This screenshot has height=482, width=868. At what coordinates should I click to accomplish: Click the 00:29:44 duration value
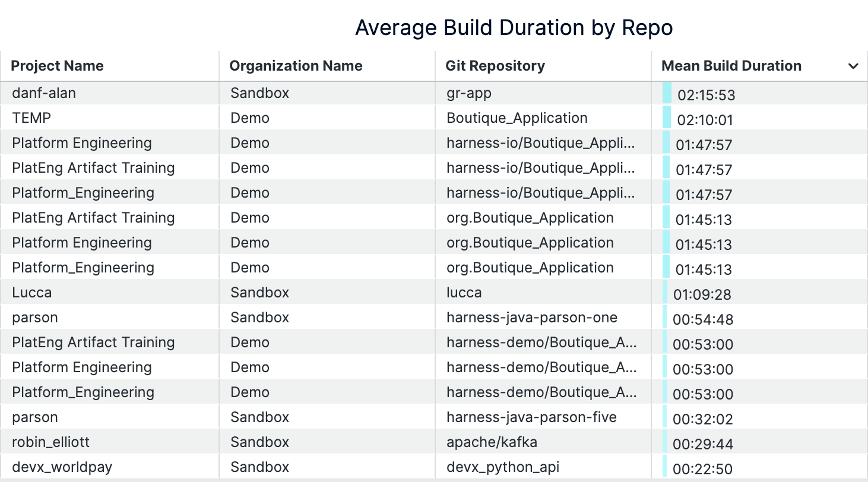click(x=704, y=444)
